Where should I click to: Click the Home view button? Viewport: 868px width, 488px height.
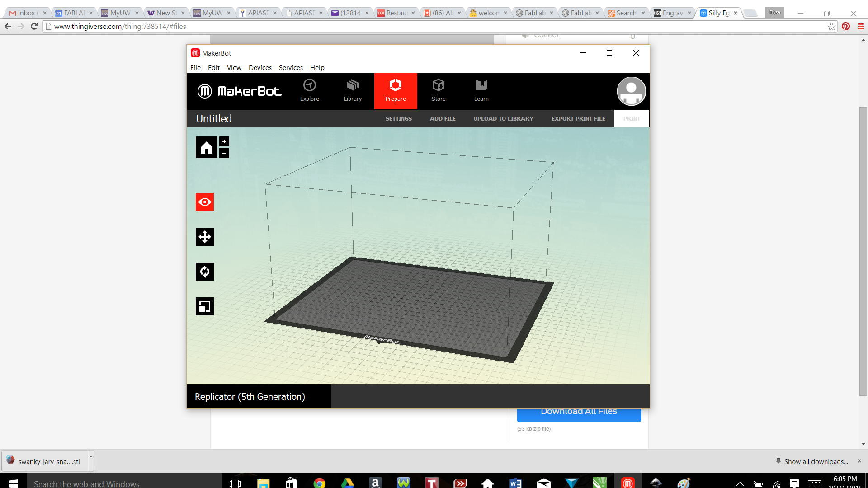(x=206, y=147)
